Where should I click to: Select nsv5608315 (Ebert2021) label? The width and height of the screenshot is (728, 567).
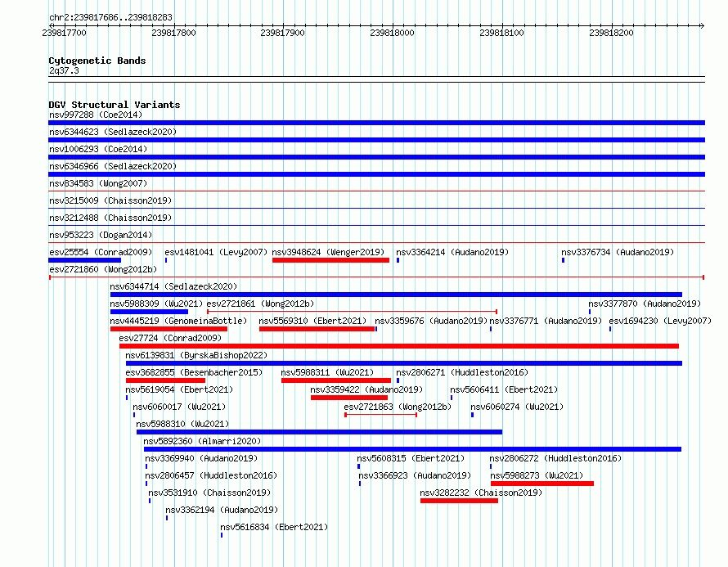coord(411,458)
